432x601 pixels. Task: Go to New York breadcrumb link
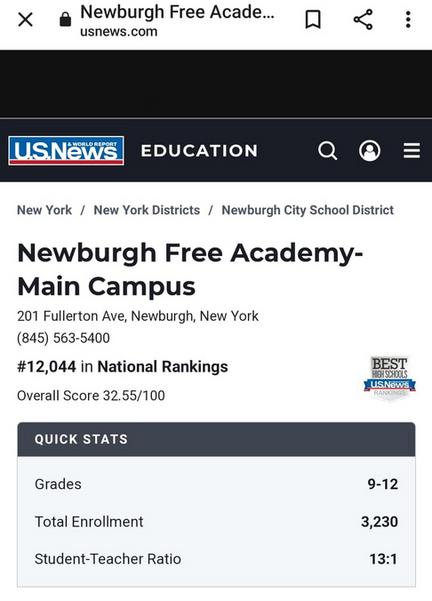coord(44,210)
